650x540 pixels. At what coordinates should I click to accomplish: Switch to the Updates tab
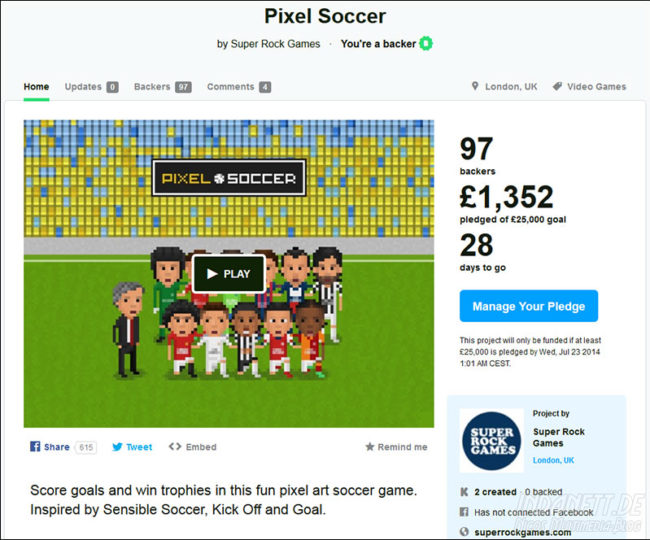click(83, 87)
